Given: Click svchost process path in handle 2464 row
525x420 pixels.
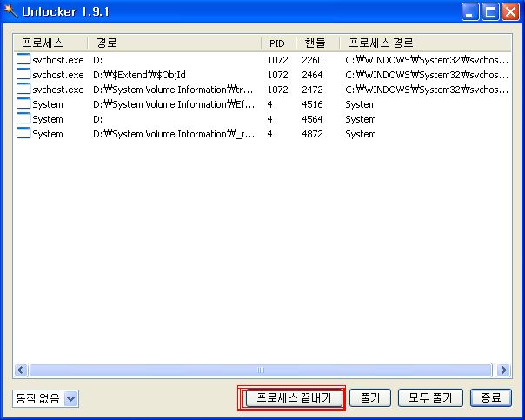Looking at the screenshot, I should coord(427,75).
